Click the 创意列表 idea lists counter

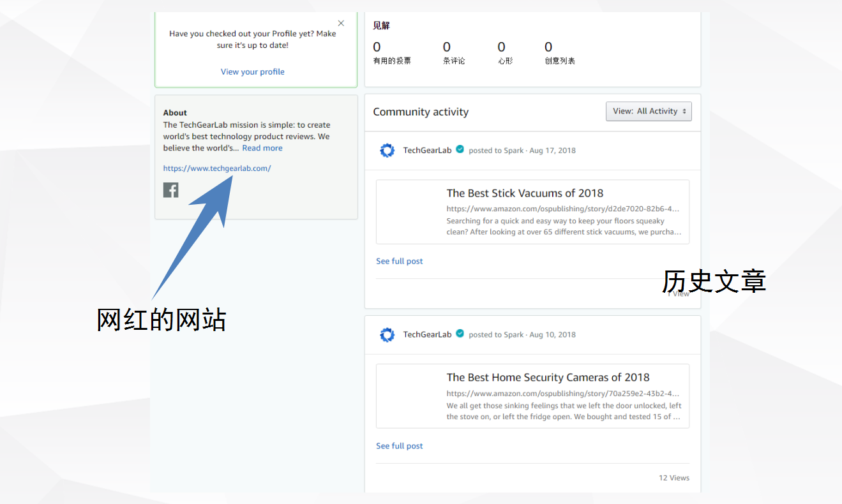[x=559, y=52]
